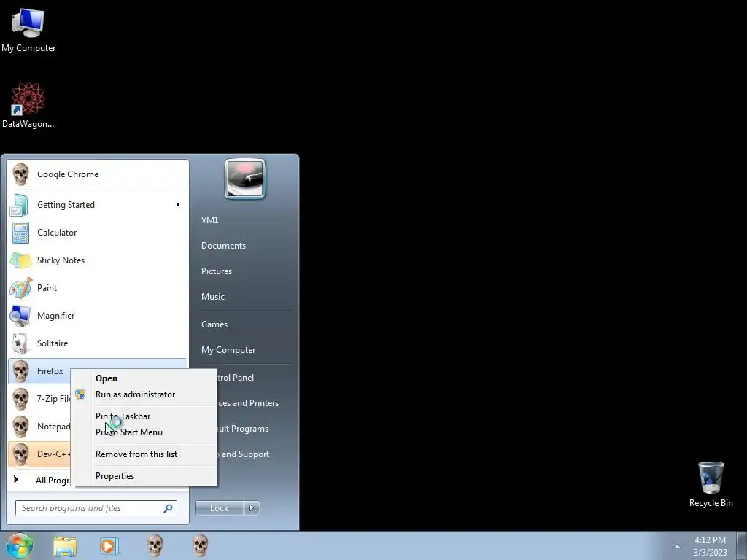Image resolution: width=747 pixels, height=560 pixels.
Task: Open the DataWagon desktop shortcut
Action: [28, 105]
